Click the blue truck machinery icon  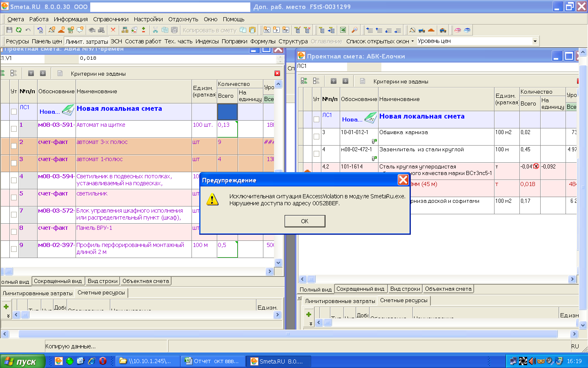coord(422,30)
